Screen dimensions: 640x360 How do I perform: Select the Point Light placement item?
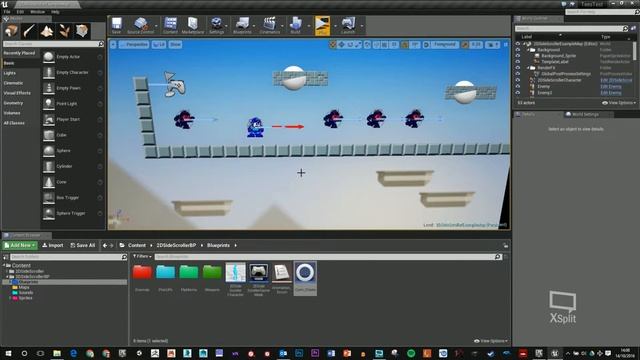pos(73,104)
